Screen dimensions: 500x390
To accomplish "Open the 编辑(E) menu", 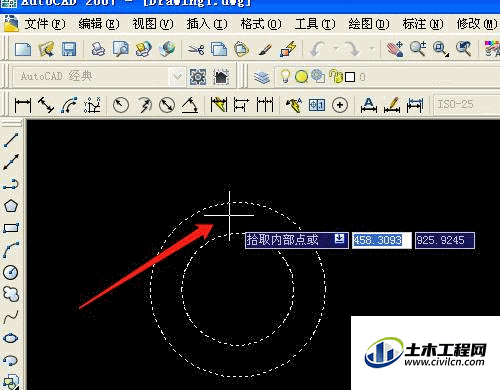I will [x=99, y=24].
